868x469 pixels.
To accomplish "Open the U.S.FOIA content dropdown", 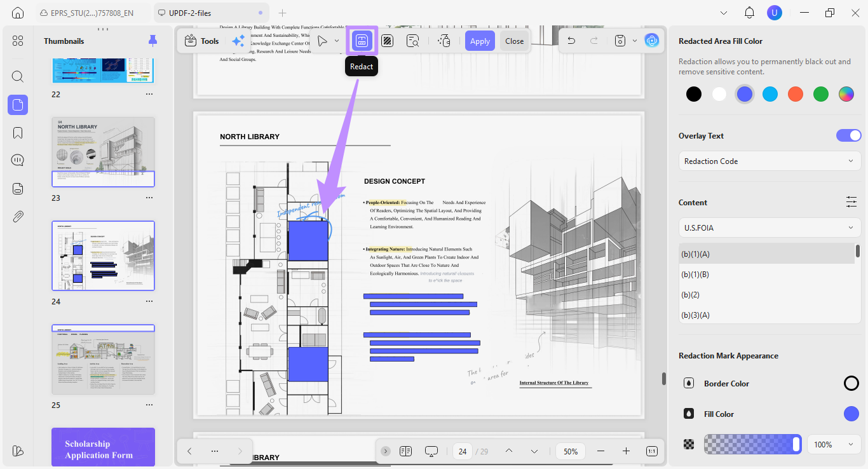I will coord(770,228).
